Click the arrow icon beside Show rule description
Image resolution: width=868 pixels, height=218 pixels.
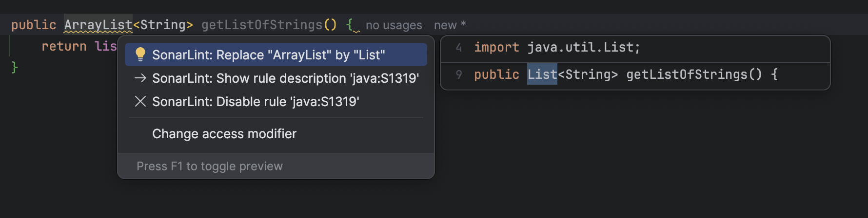(140, 78)
